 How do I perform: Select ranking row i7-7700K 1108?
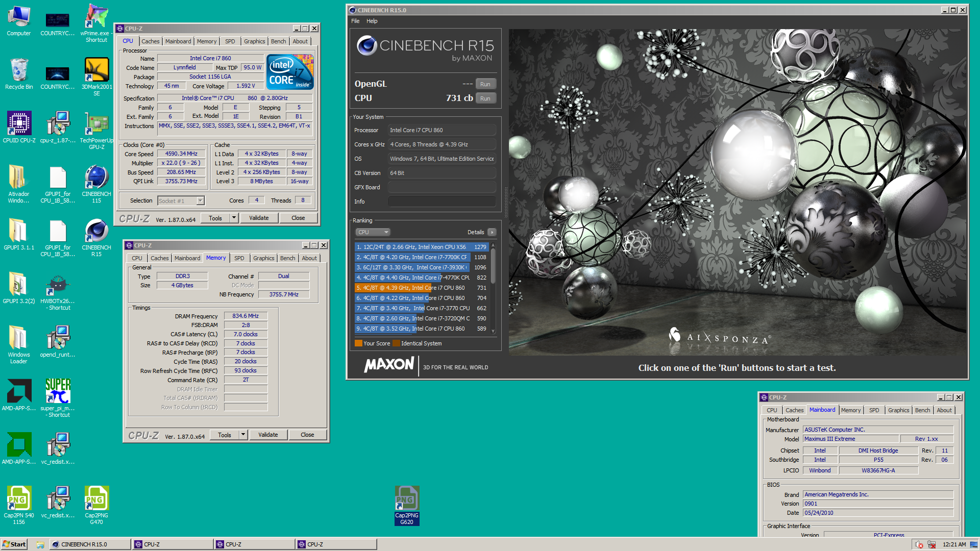click(422, 257)
